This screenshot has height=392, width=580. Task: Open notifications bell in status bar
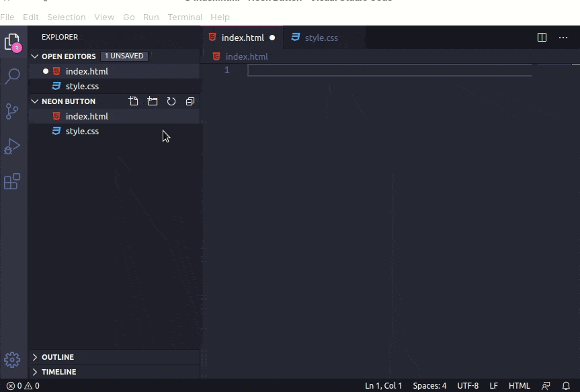point(566,386)
